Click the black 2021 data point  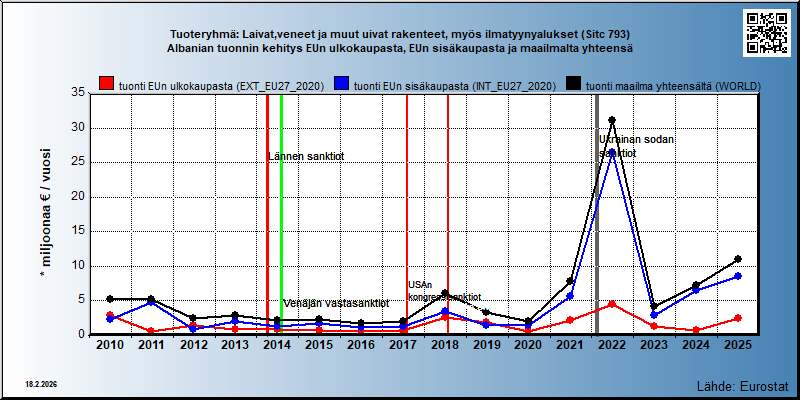(x=570, y=281)
